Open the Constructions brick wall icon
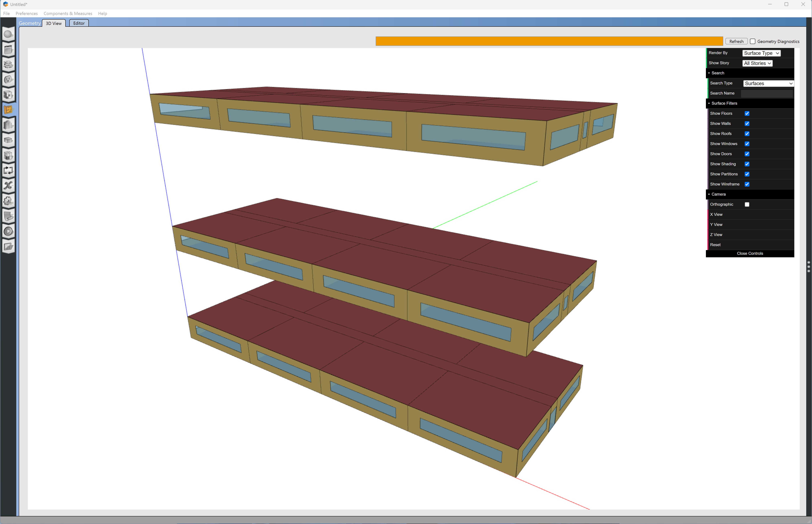Image resolution: width=812 pixels, height=524 pixels. 8,64
